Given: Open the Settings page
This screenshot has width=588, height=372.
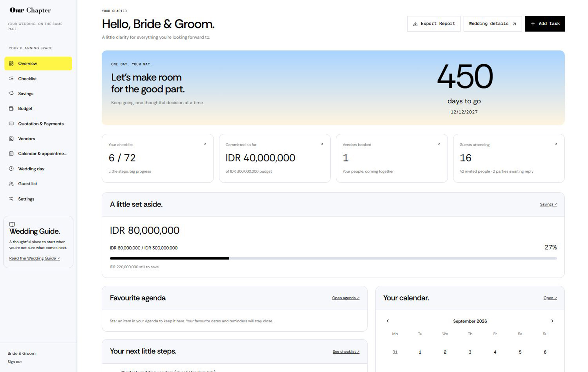Looking at the screenshot, I should [x=38, y=199].
